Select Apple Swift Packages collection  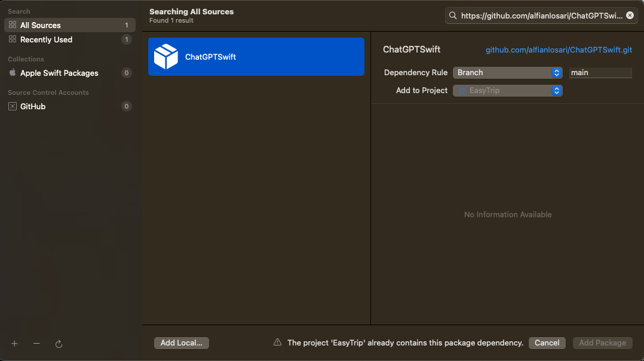point(70,73)
